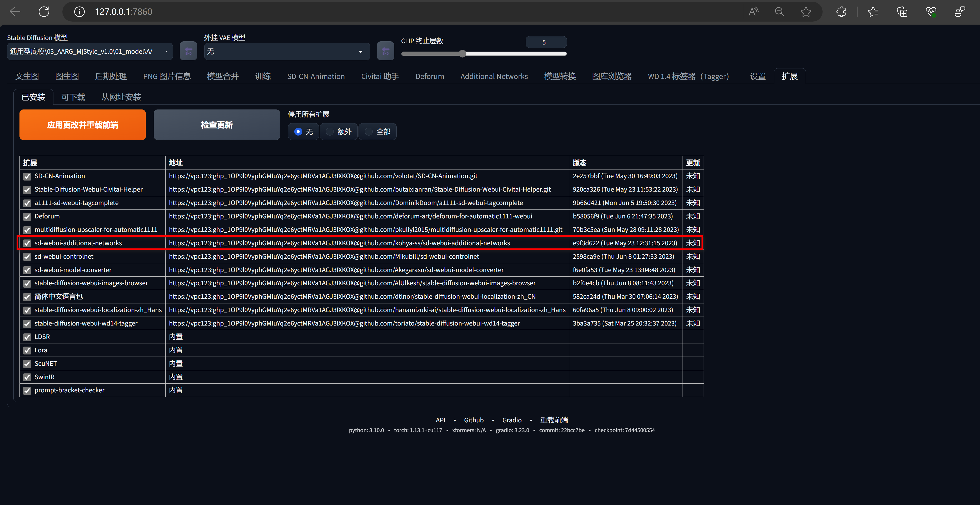Click the read aloud icon
Viewport: 980px width, 505px height.
point(753,12)
